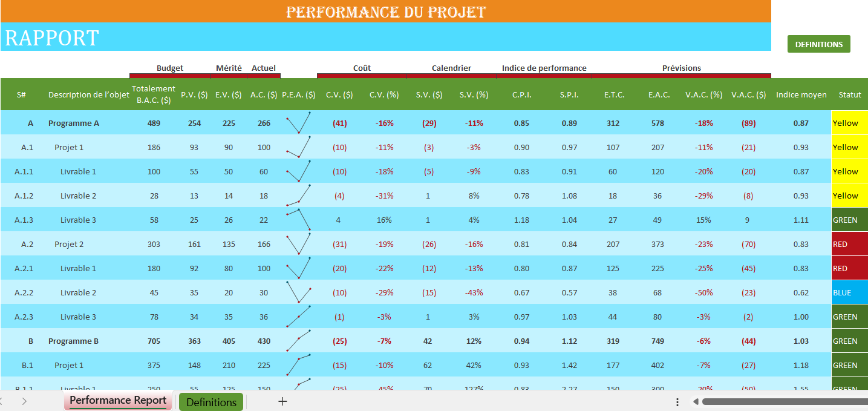Click the three-dot tab bar handle
868x411 pixels.
[x=677, y=402]
